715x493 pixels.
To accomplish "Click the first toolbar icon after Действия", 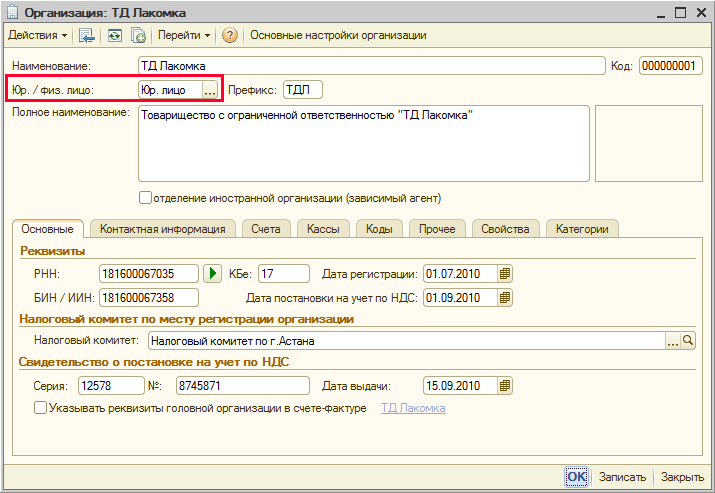I will pyautogui.click(x=87, y=35).
